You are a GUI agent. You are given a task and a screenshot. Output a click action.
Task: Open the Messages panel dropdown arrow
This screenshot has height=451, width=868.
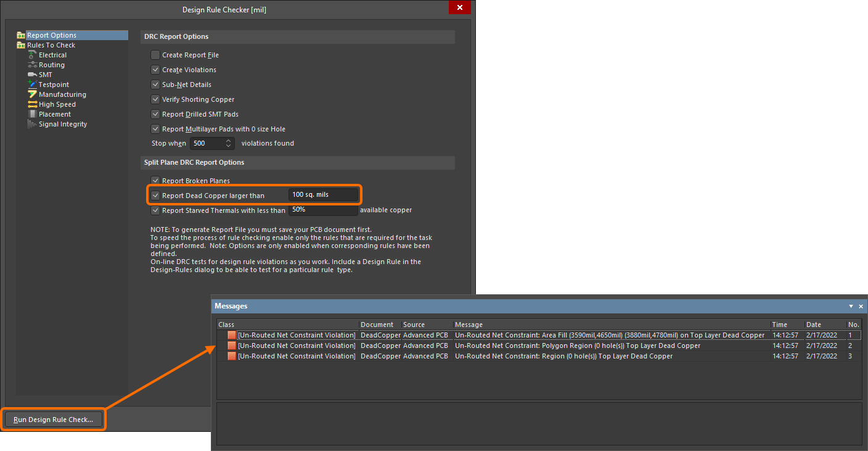[x=851, y=306]
